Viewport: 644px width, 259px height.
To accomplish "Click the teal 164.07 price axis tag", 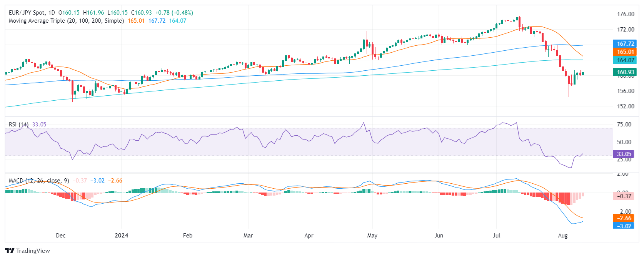I will coord(625,60).
